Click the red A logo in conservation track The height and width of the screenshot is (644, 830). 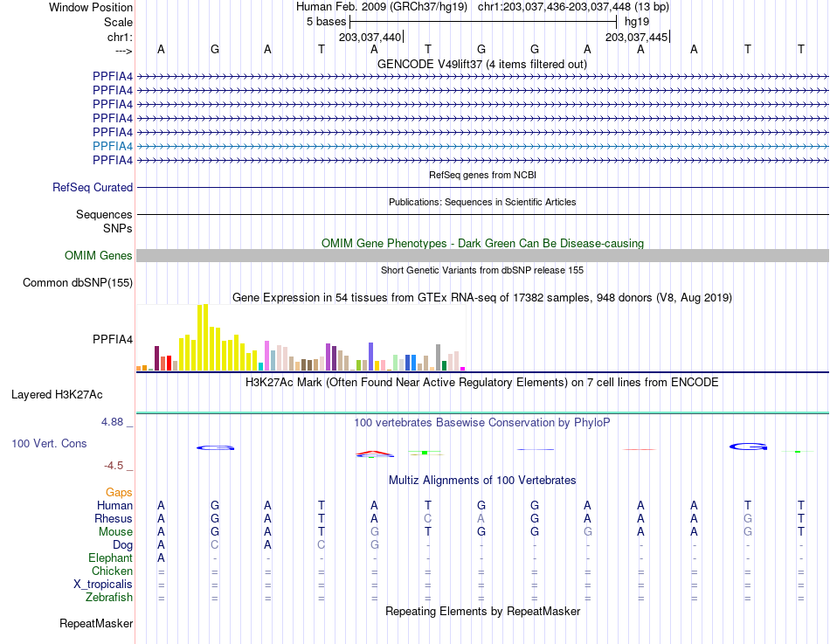(x=374, y=453)
